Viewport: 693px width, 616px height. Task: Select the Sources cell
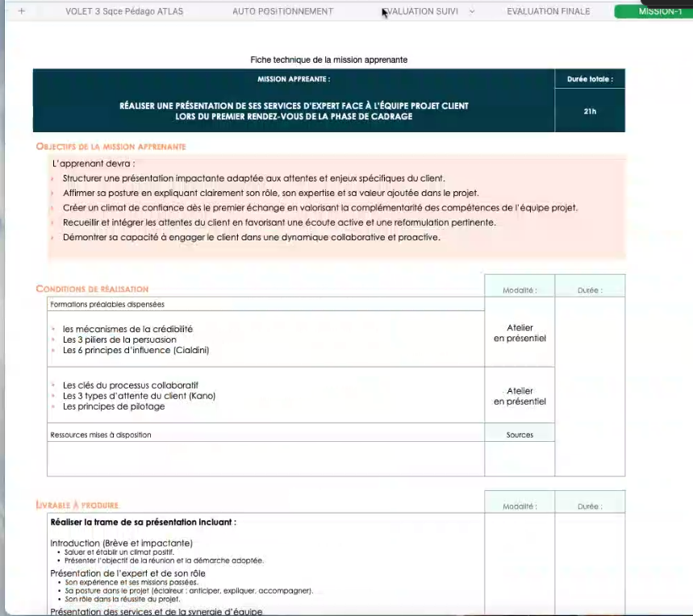click(x=520, y=435)
